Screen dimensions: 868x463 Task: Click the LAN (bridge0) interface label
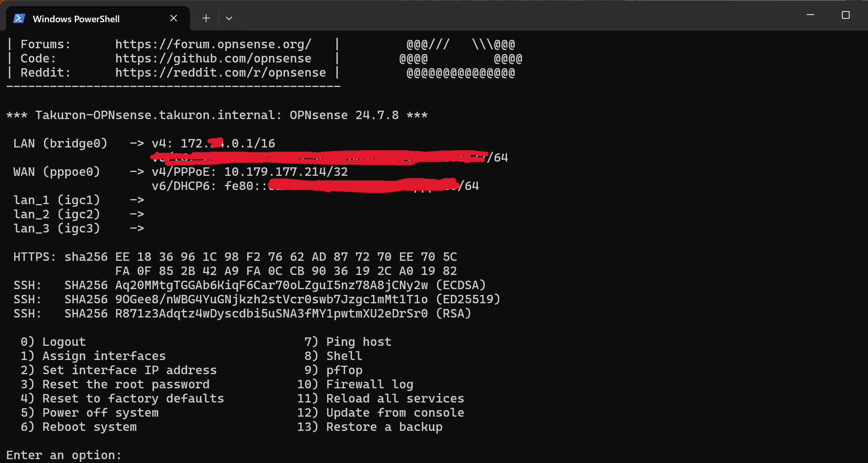click(60, 144)
